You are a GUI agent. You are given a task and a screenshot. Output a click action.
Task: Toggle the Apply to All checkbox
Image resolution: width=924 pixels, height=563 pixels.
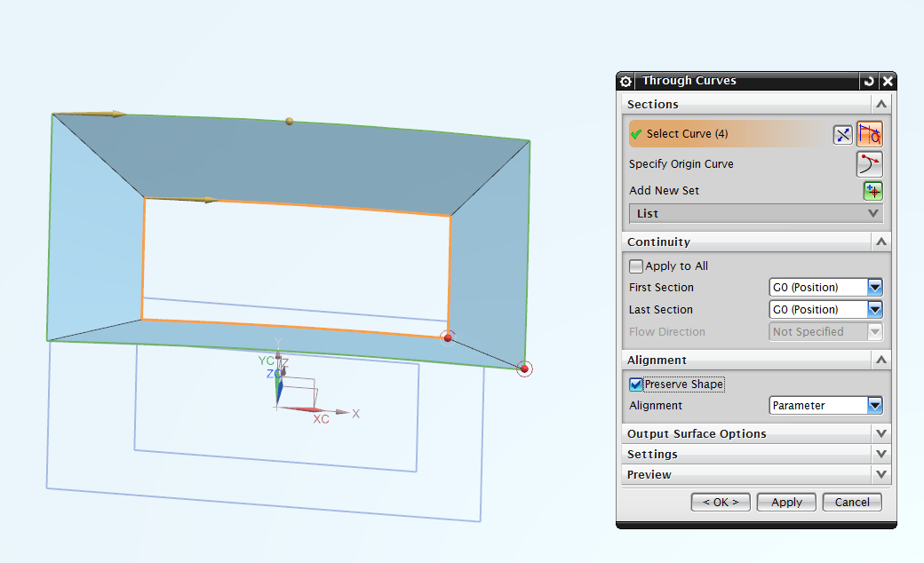[636, 266]
